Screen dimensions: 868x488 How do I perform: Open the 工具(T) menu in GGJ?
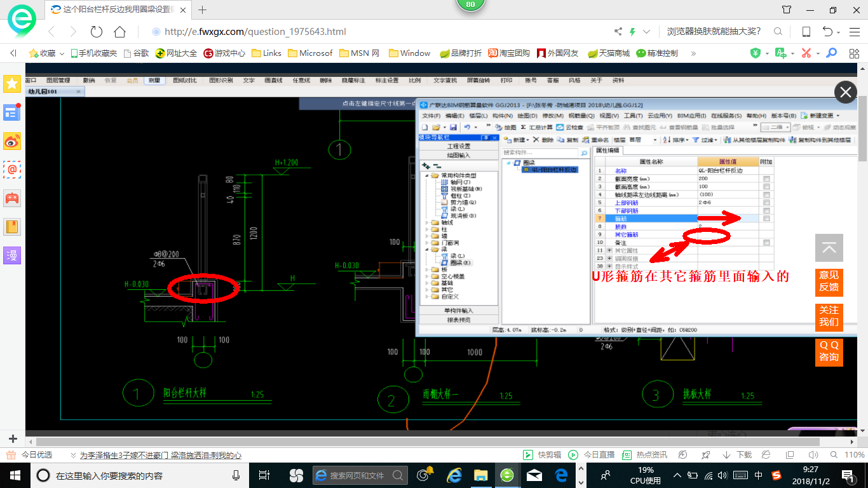(633, 116)
